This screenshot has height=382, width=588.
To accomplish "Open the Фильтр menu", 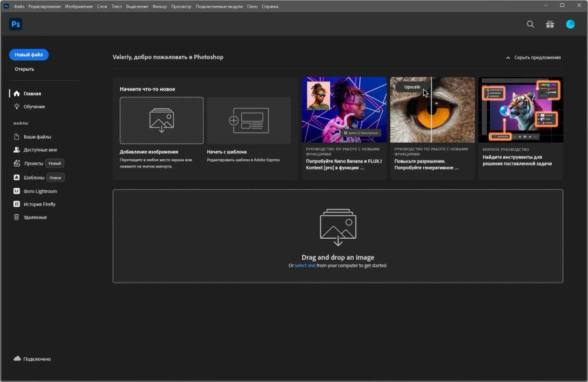I will 160,6.
